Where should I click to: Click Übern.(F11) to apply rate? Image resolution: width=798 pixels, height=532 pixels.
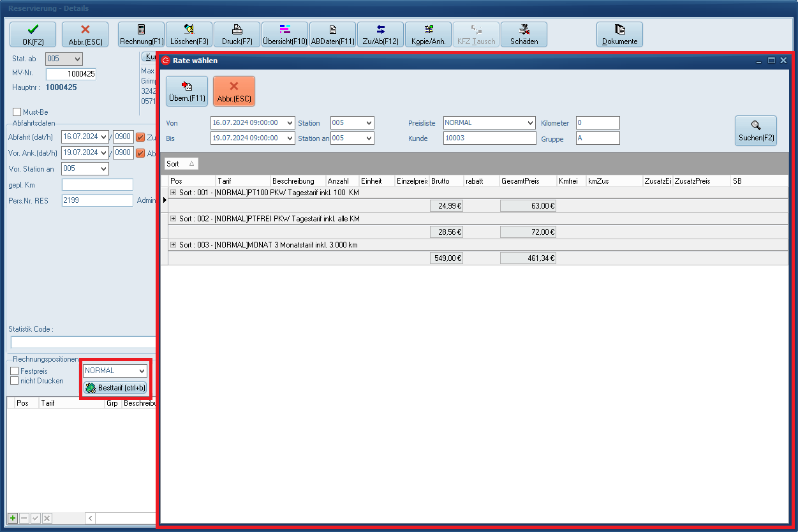click(x=187, y=91)
